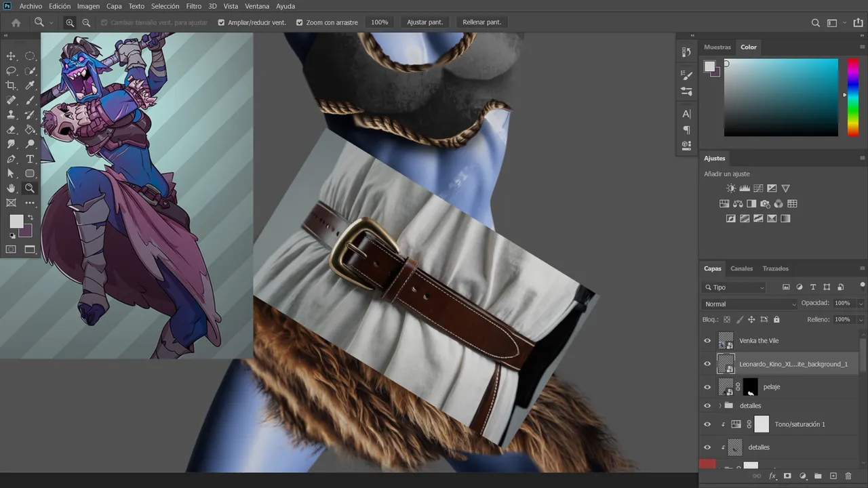Screen dimensions: 868x488
Task: Add a layer mask
Action: coord(787,476)
